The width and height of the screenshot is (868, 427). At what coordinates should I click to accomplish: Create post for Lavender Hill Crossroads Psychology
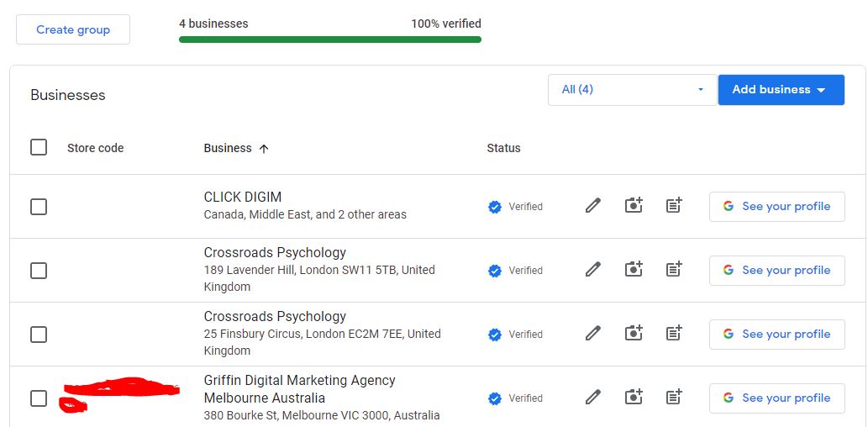coord(674,270)
